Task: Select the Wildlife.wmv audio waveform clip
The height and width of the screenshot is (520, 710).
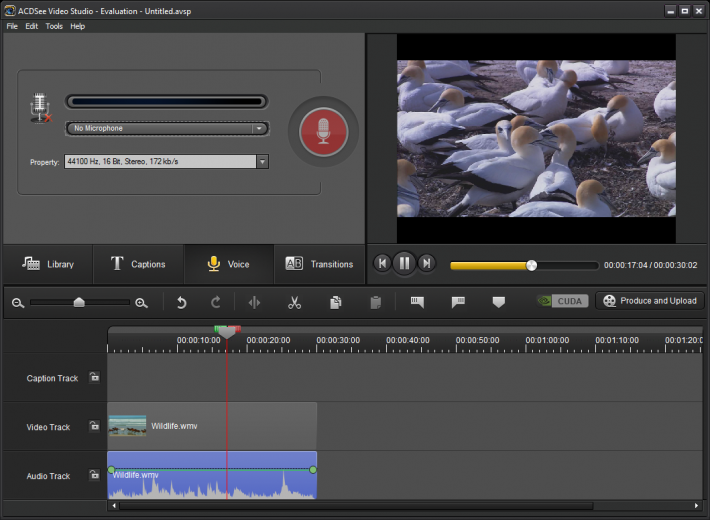Action: coord(212,475)
